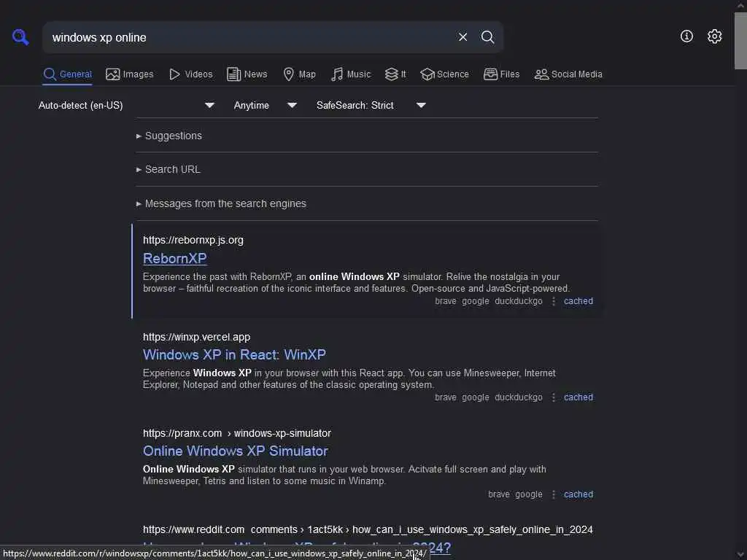The width and height of the screenshot is (747, 560).
Task: Open cached version of WinXP React result
Action: click(578, 397)
